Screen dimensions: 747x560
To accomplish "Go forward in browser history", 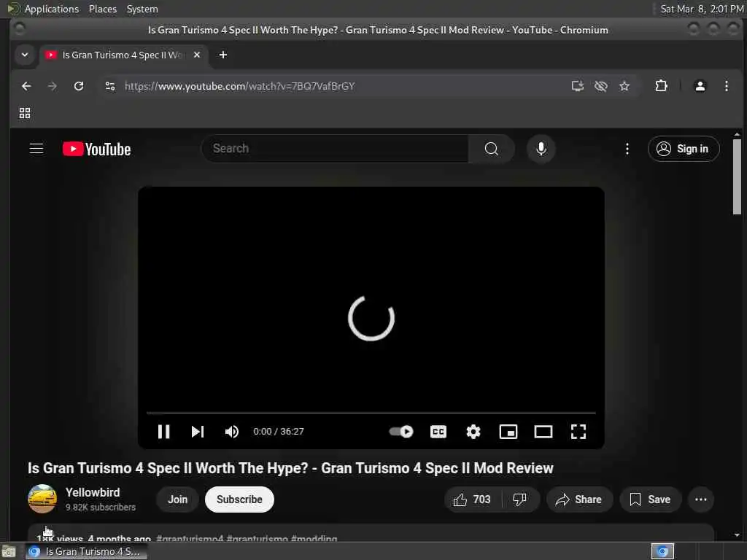I will pos(53,86).
